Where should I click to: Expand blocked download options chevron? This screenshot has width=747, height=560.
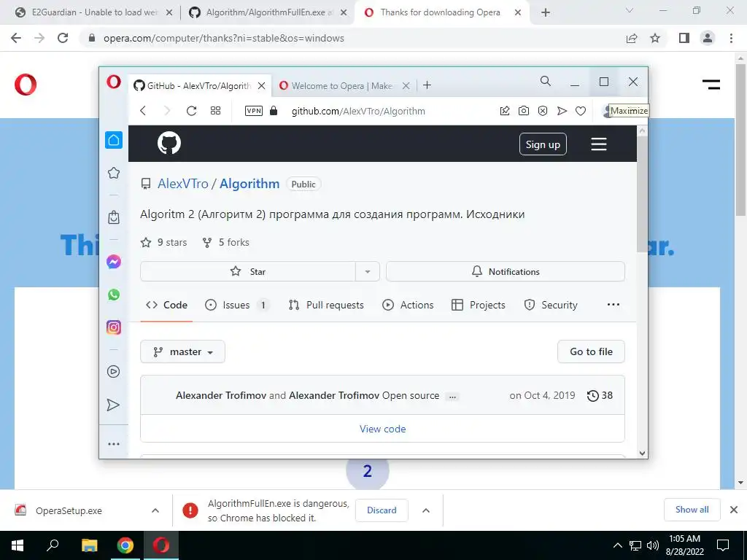point(426,510)
